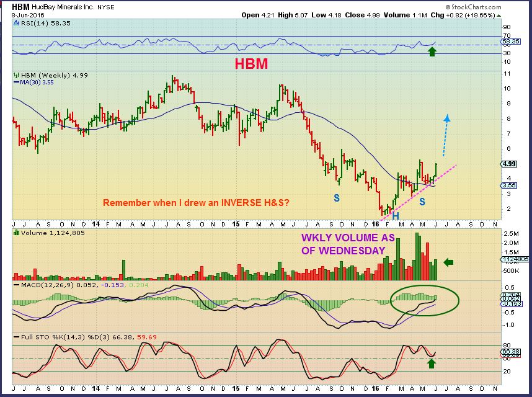Click the red 59.69 %D value in the STO legend
This screenshot has height=397, width=532.
coord(146,337)
